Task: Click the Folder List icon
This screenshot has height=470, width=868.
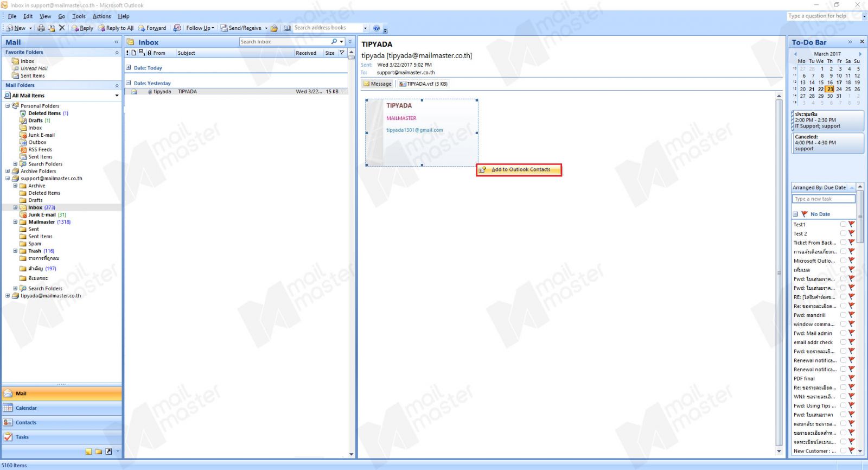Action: coord(98,452)
